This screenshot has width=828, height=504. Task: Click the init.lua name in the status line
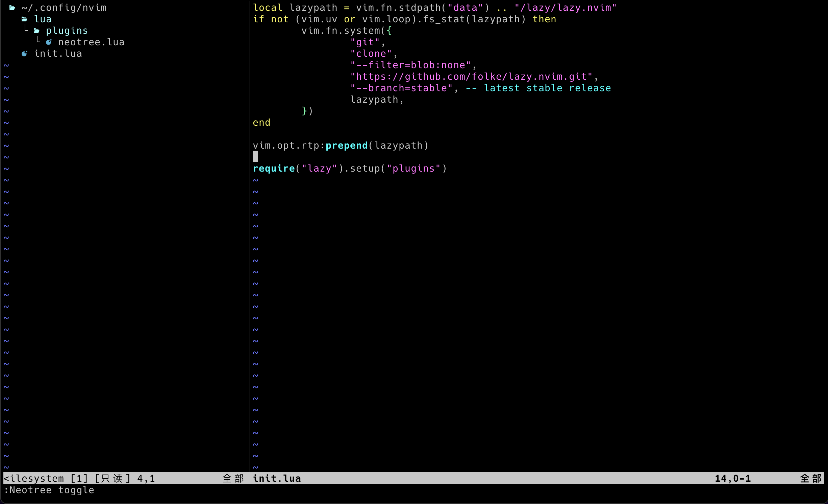[x=277, y=478]
